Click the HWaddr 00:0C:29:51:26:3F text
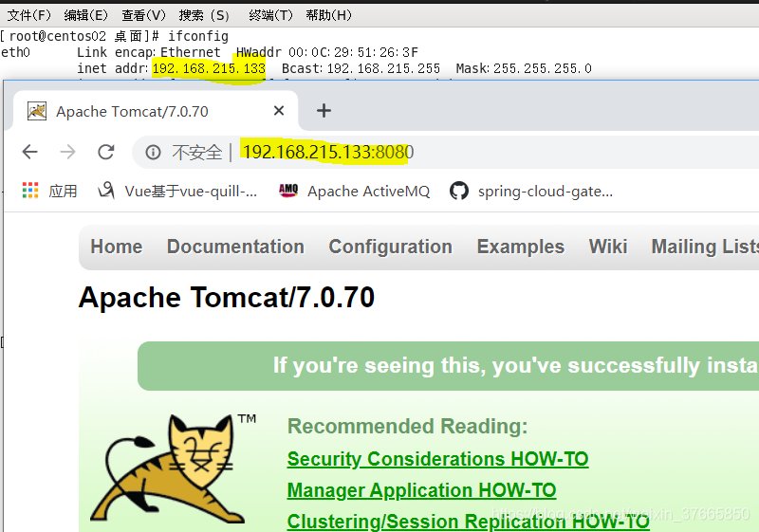The image size is (759, 532). [327, 52]
